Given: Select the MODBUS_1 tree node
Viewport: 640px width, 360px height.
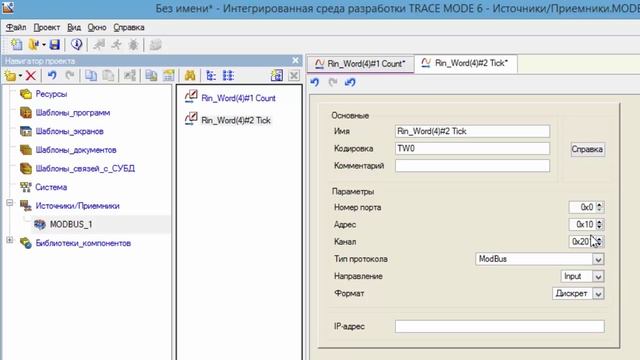Looking at the screenshot, I should 71,224.
